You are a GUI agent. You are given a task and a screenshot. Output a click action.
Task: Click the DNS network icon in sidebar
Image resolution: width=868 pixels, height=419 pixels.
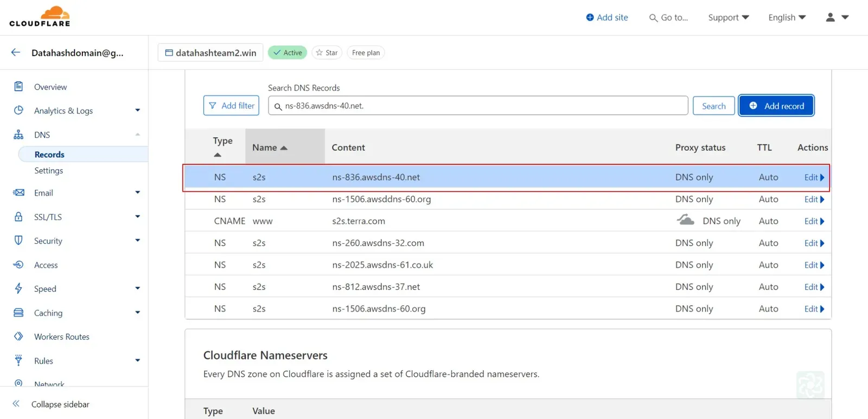(18, 134)
